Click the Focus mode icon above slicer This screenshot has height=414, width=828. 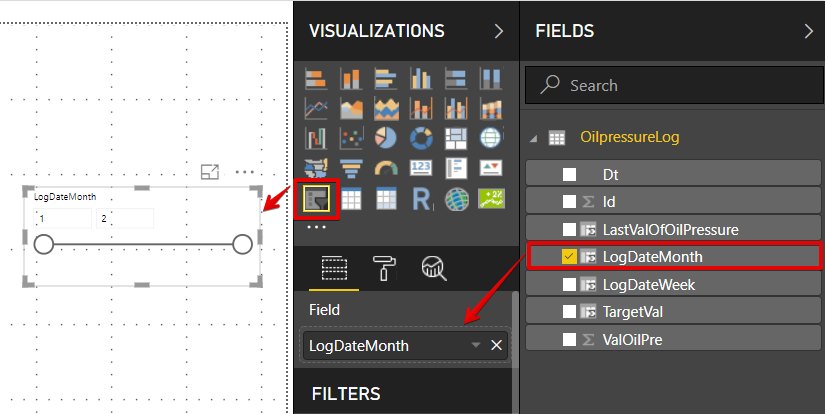[x=210, y=172]
